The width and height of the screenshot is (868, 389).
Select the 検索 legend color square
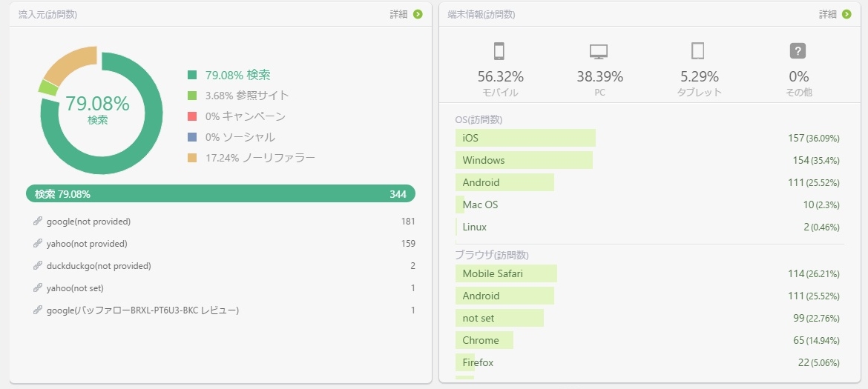point(192,75)
